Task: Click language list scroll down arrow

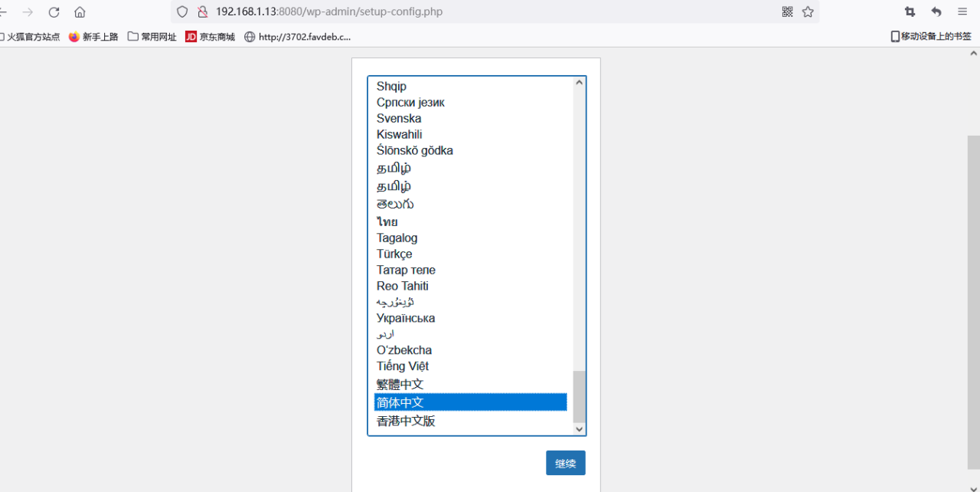Action: [580, 429]
